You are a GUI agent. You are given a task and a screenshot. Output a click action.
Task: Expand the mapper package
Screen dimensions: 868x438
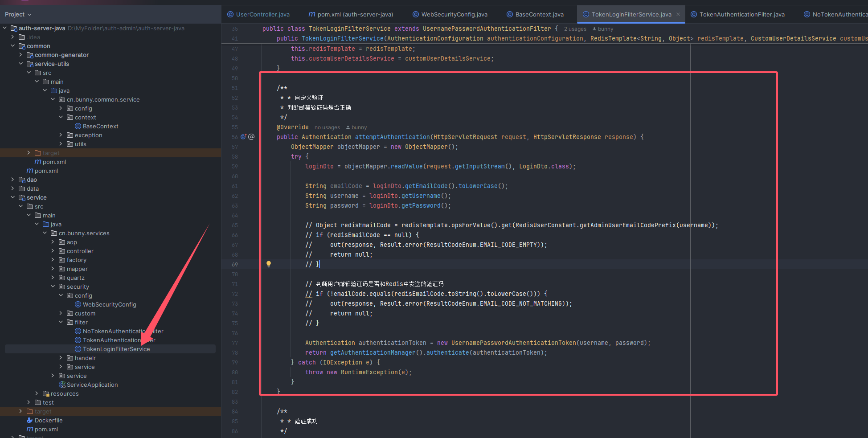tap(53, 269)
